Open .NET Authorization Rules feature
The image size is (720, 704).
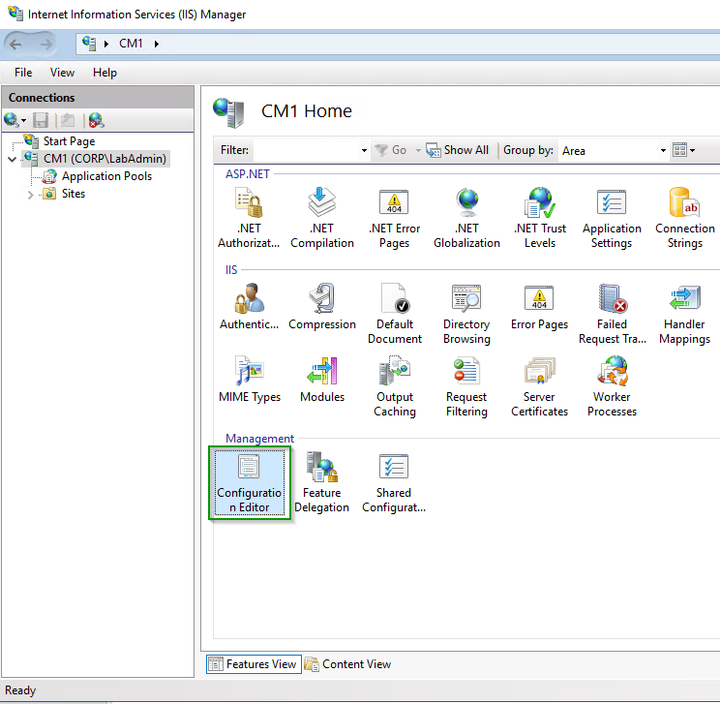coord(249,218)
